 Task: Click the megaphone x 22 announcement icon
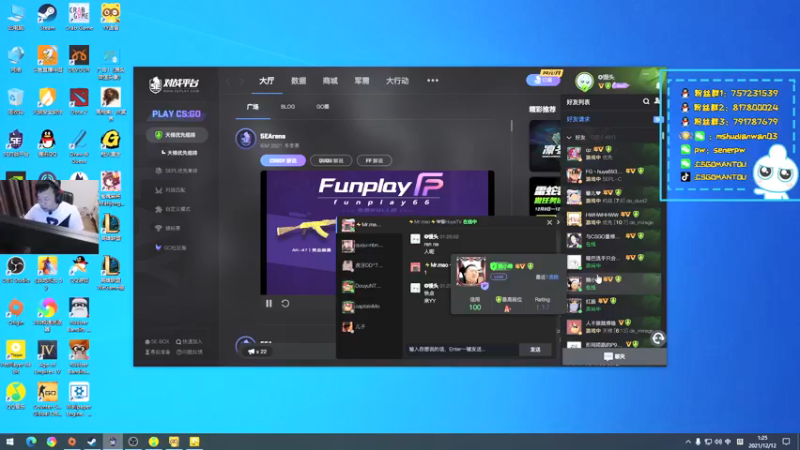(258, 352)
